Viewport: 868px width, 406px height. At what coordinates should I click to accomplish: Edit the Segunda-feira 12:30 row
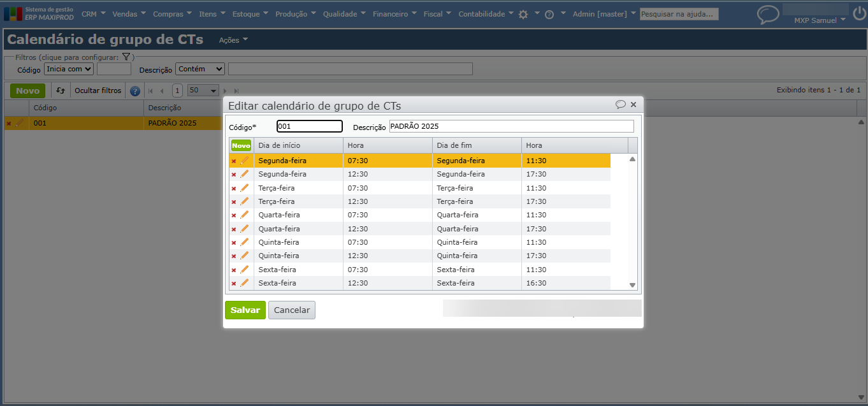(245, 174)
